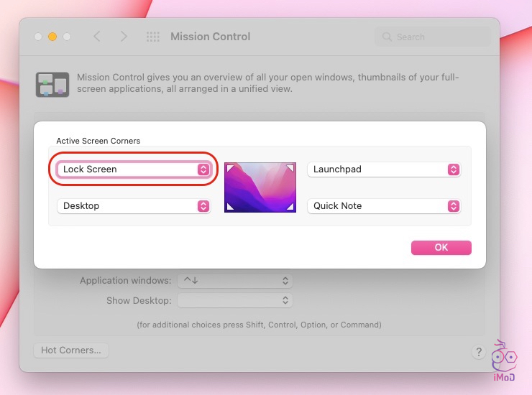Screen dimensions: 532x395
Task: Click the forward navigation arrow
Action: click(x=124, y=37)
